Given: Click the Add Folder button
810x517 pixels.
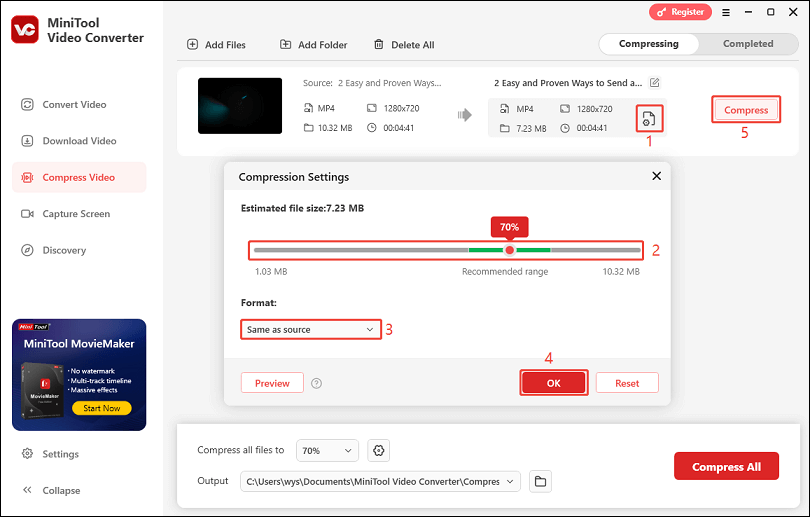Looking at the screenshot, I should [314, 44].
